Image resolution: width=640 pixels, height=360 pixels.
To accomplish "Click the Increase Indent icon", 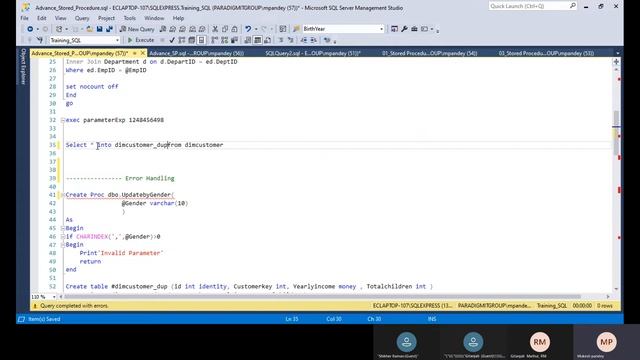I will (x=313, y=40).
